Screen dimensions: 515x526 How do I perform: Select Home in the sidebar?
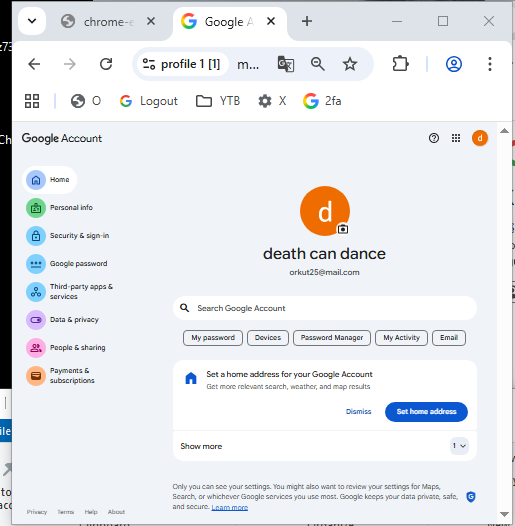tap(50, 180)
